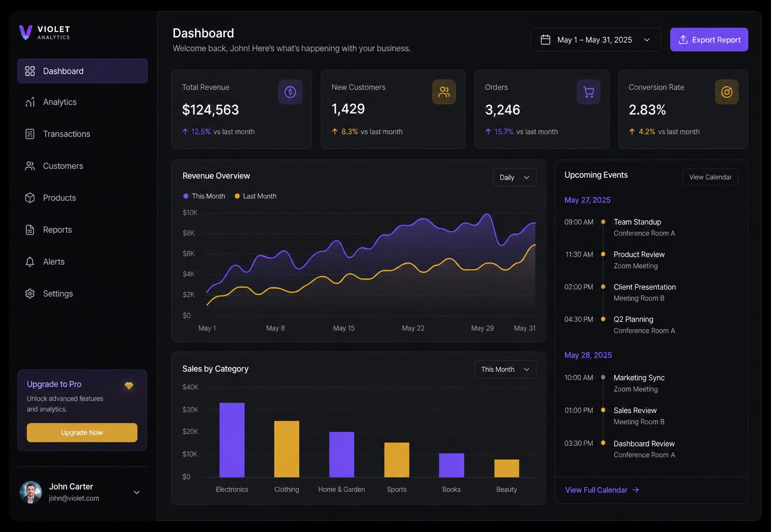Click the View Calendar button
Viewport: 771px width, 532px height.
[x=710, y=177]
